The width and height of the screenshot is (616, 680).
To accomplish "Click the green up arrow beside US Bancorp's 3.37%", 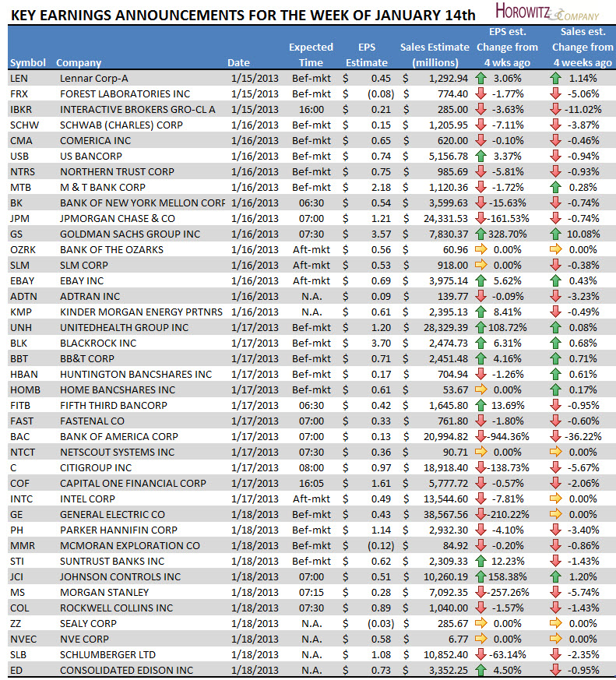I will coord(480,156).
